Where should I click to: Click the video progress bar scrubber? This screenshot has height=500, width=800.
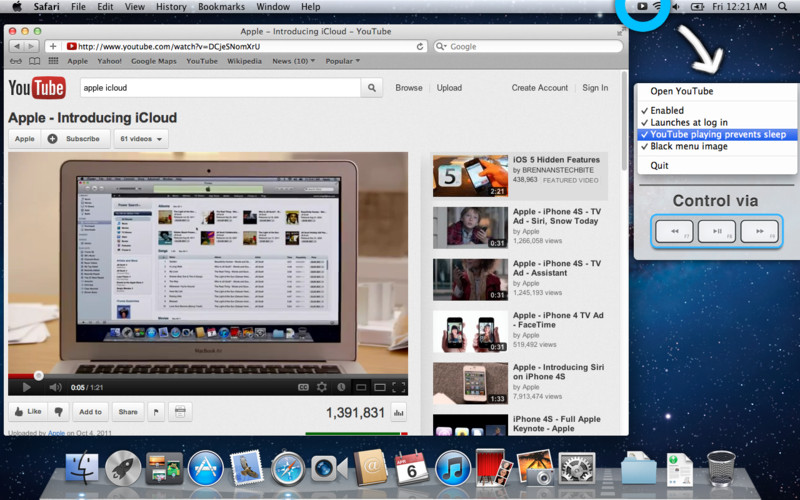pyautogui.click(x=39, y=376)
